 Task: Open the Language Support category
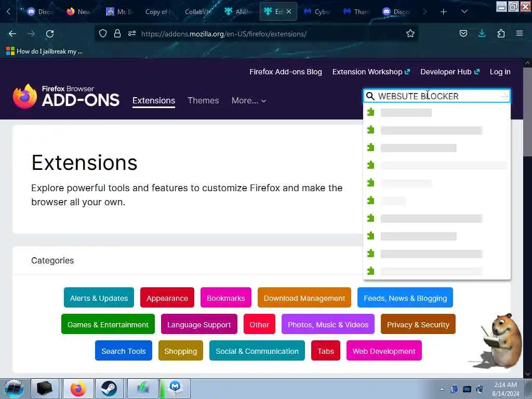(199, 324)
